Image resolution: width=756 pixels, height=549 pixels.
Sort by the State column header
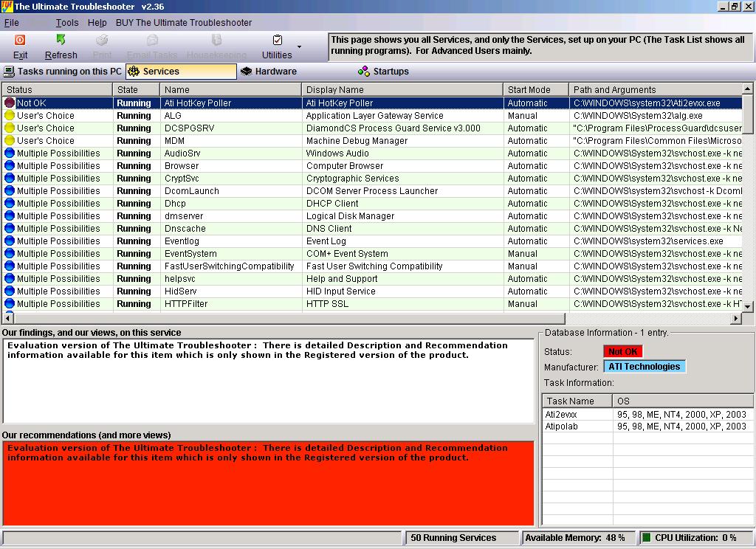pos(136,89)
